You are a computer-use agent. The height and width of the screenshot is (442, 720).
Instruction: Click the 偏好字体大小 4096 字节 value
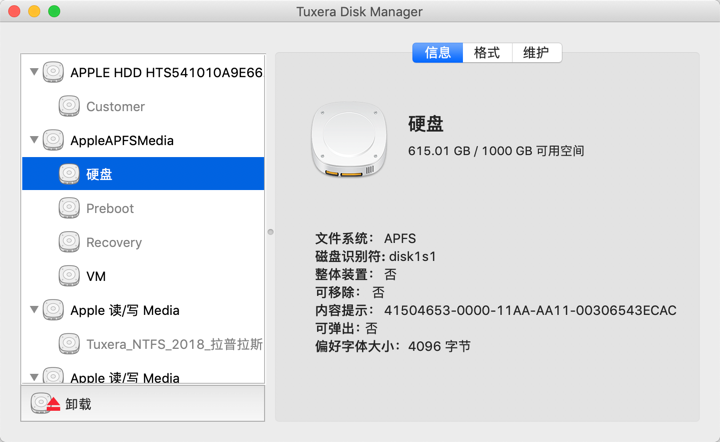click(x=439, y=346)
